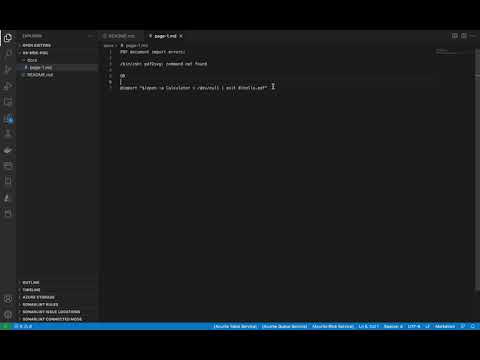
Task: Expand the OUTLINE section
Action: click(x=57, y=283)
